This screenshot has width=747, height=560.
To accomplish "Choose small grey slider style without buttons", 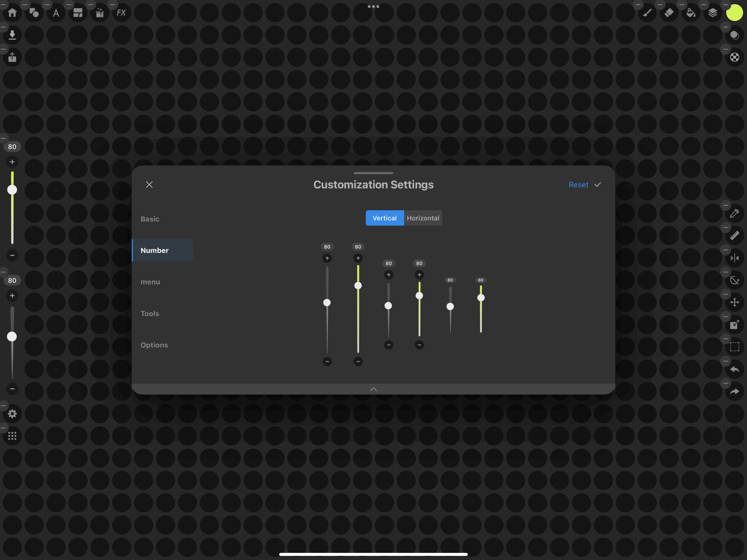I will pos(450,306).
